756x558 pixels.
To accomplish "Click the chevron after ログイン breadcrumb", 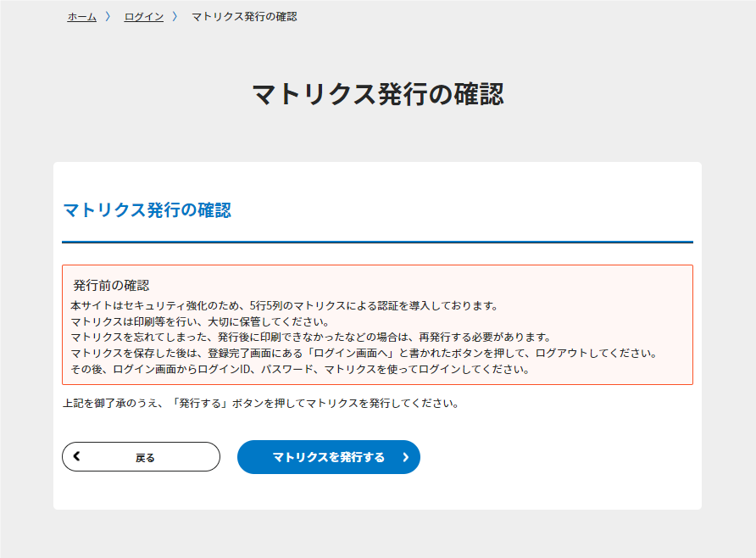I will click(x=175, y=17).
